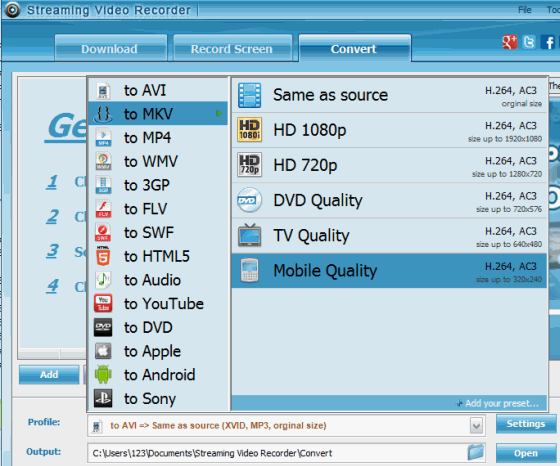560x466 pixels.
Task: Select to DVD entry
Action: tap(158, 327)
